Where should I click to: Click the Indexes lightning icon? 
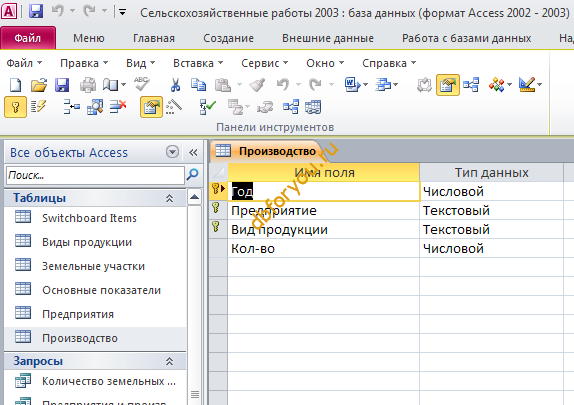[x=38, y=107]
